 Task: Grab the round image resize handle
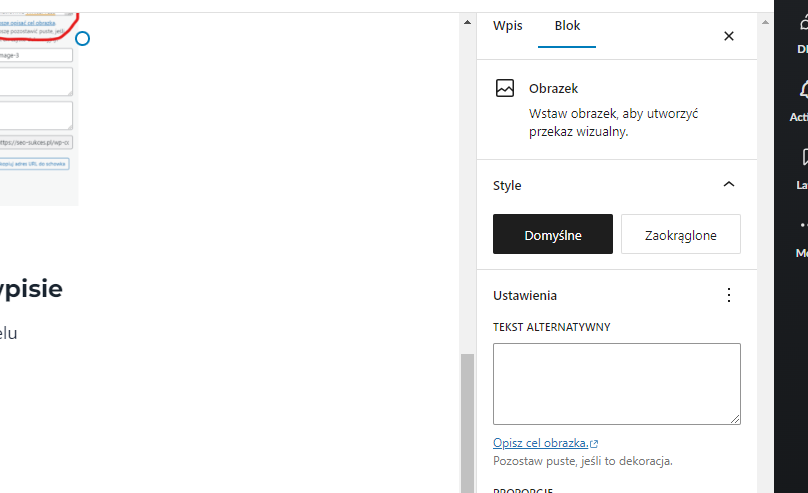[83, 38]
